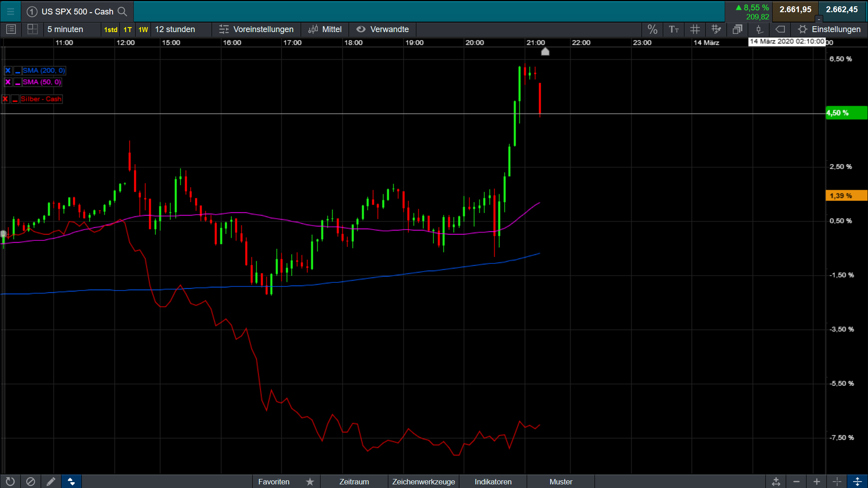Image resolution: width=868 pixels, height=488 pixels.
Task: Toggle the percentage scale icon
Action: [x=652, y=29]
